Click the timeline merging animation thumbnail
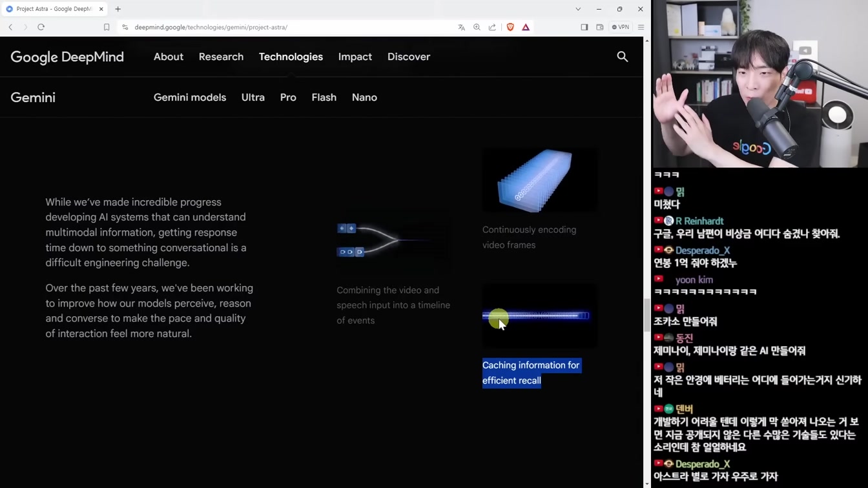 tap(394, 241)
